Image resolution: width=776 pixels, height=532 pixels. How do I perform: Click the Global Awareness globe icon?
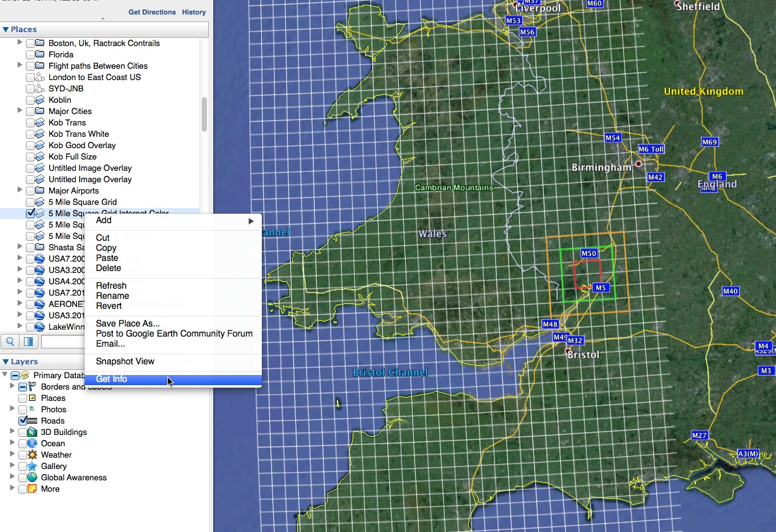coord(32,477)
